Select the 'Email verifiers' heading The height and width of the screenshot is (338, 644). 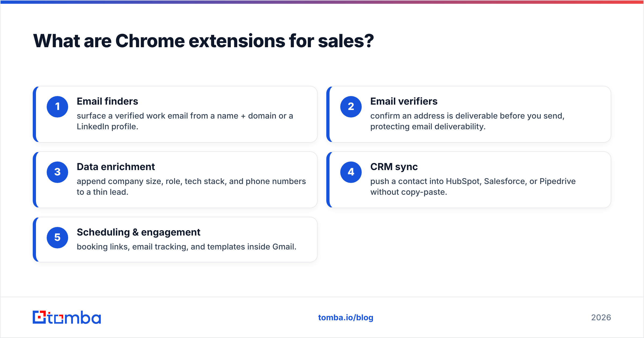pyautogui.click(x=404, y=101)
